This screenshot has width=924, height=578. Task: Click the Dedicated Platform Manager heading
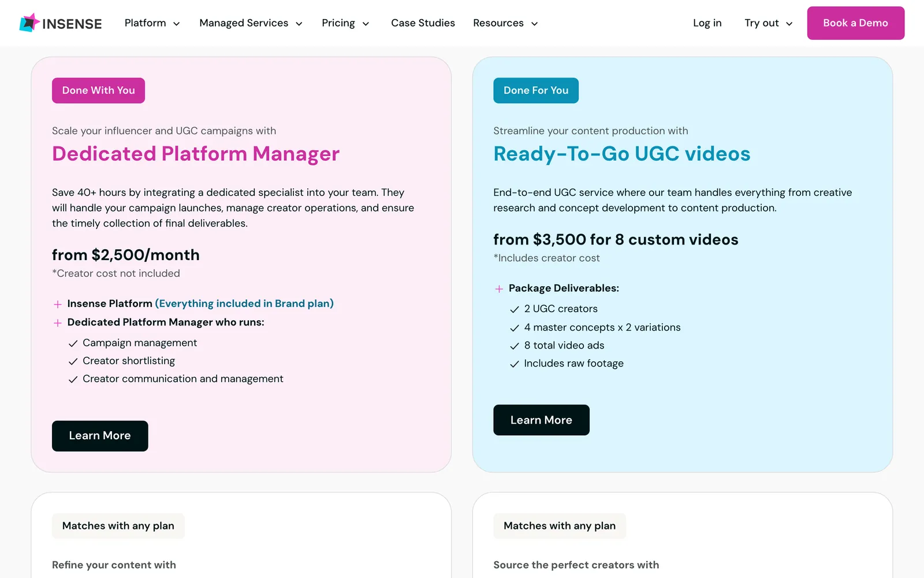coord(196,154)
